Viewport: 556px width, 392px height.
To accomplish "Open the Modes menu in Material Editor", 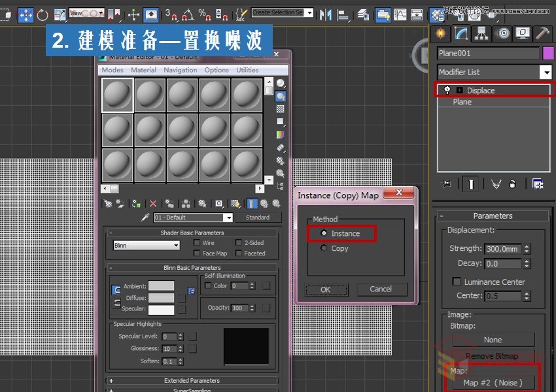I will 113,70.
